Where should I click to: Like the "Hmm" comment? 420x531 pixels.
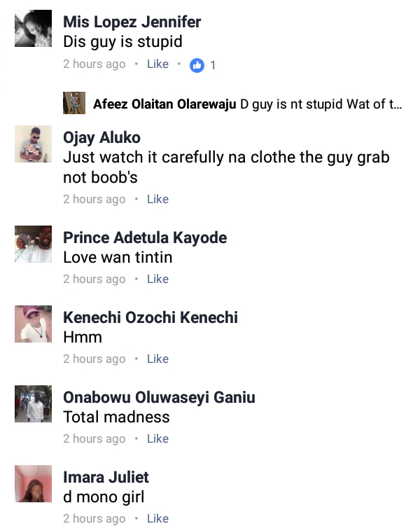(x=157, y=359)
